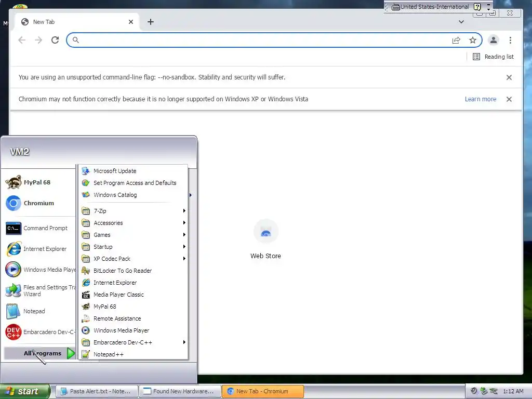Image resolution: width=532 pixels, height=399 pixels.
Task: Open the Chromium profile avatar
Action: (494, 40)
